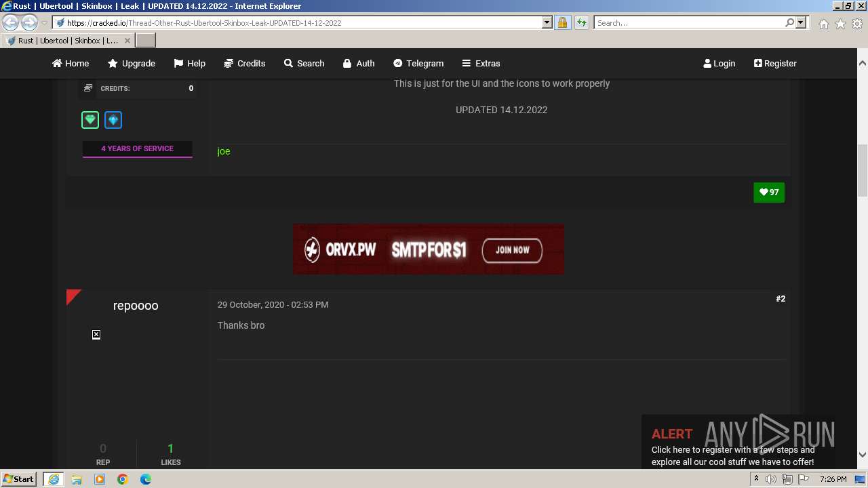Click the Internet Explorer taskbar icon

coord(54,479)
